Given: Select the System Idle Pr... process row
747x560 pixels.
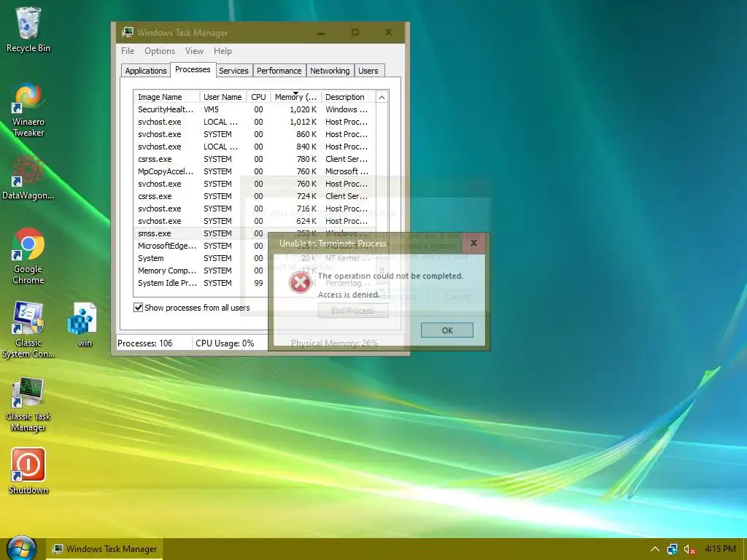Looking at the screenshot, I should [255, 283].
